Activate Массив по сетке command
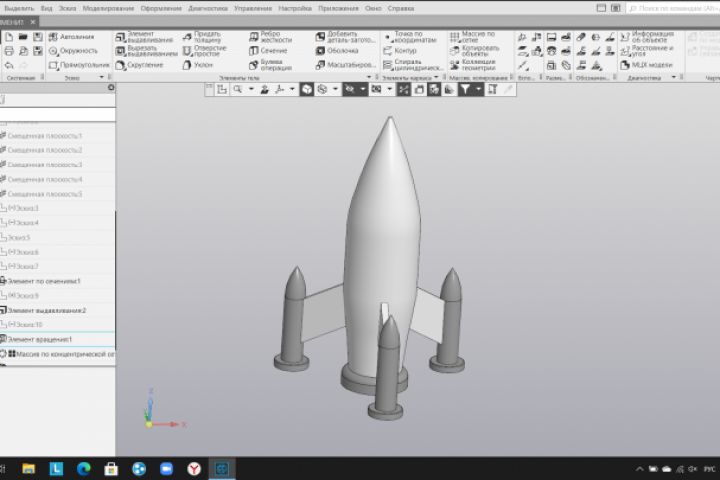720x480 pixels. [473, 37]
